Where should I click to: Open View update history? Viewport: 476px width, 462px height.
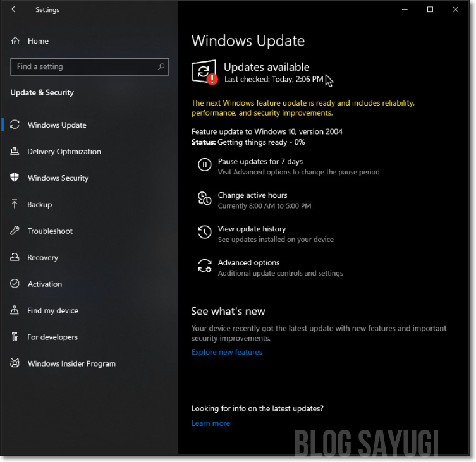[252, 229]
